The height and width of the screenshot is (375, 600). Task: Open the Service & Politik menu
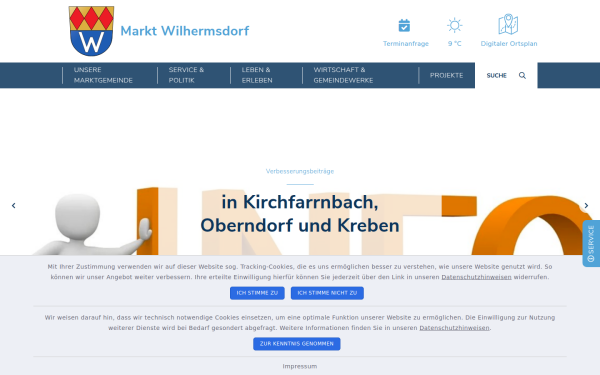coord(186,75)
